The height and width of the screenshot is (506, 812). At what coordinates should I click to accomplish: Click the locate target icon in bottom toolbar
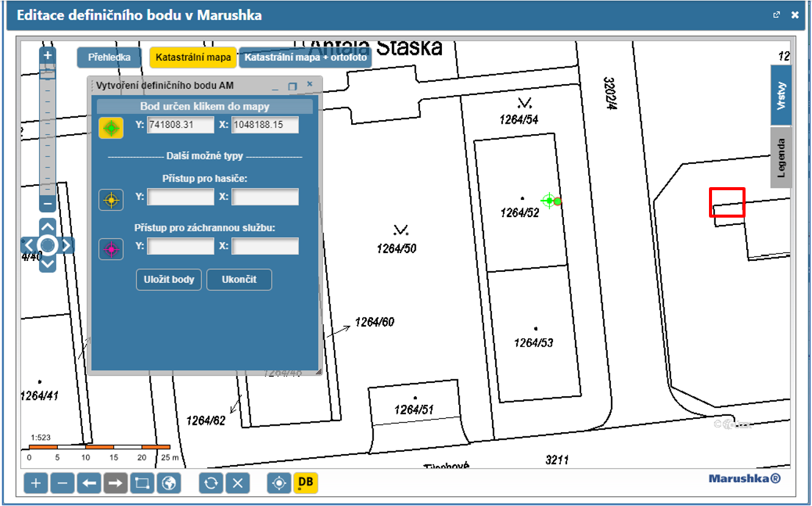(x=279, y=483)
